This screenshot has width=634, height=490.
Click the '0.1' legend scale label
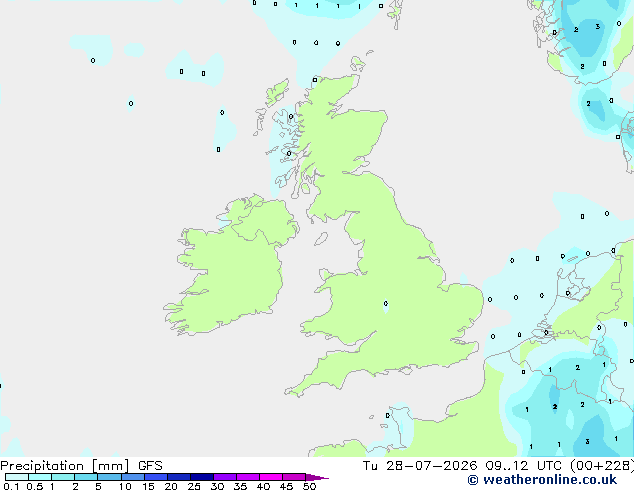pyautogui.click(x=11, y=486)
